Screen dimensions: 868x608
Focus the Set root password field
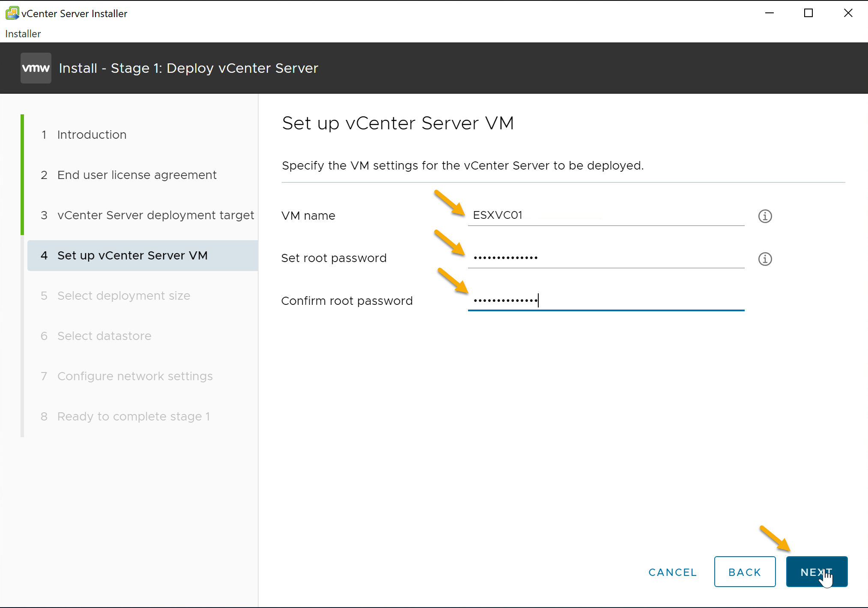click(606, 258)
